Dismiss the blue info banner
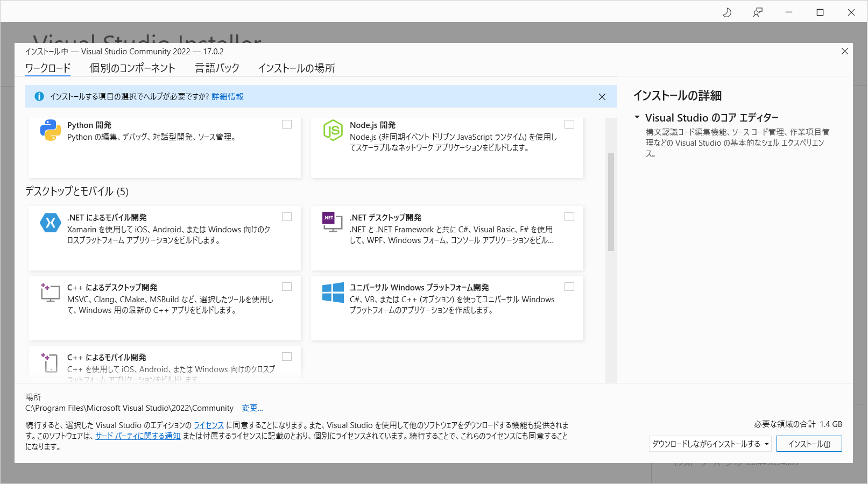Viewport: 868px width, 484px height. pos(602,97)
